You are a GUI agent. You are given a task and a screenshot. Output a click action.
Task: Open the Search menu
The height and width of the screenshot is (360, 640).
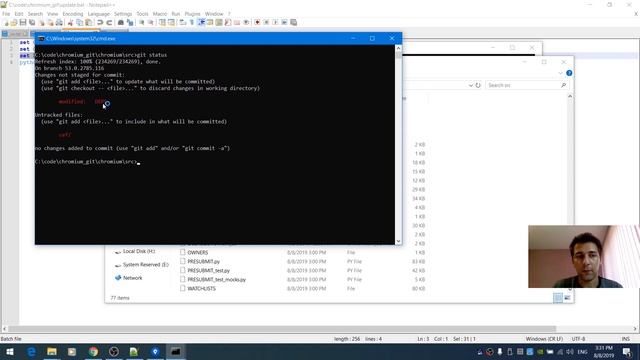click(x=35, y=14)
